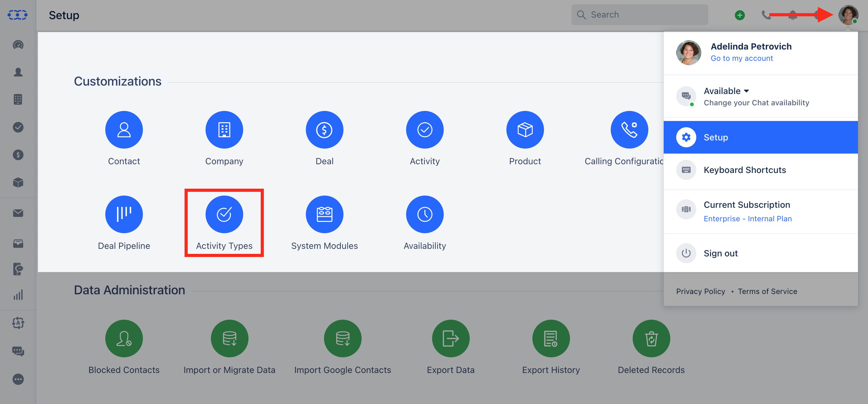Screen dimensions: 868x404
Task: Open the Export History icon
Action: tap(551, 338)
